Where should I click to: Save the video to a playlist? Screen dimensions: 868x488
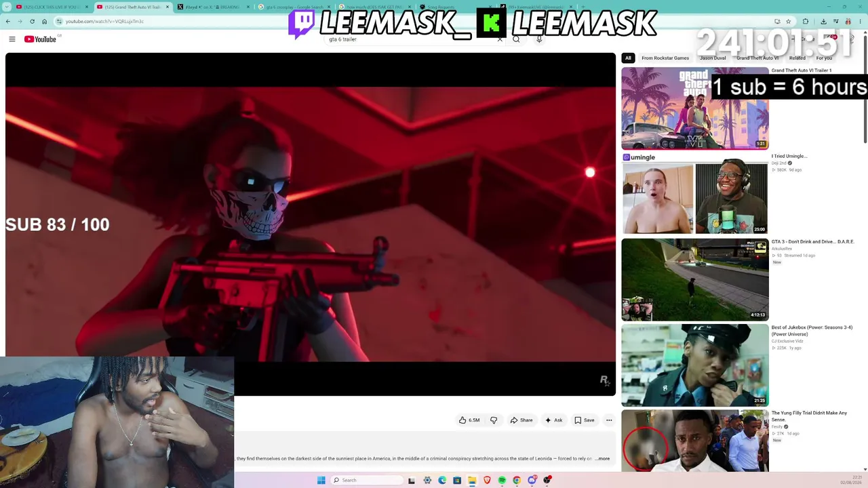[x=585, y=420]
